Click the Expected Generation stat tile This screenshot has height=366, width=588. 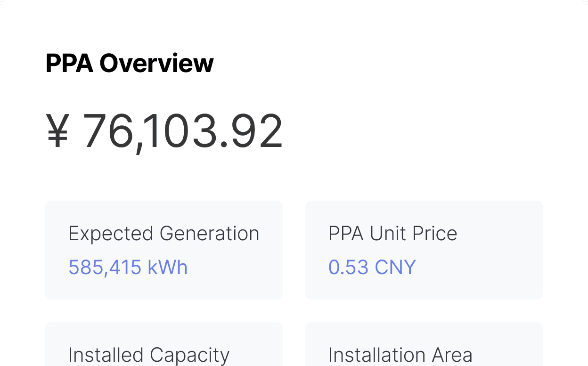(164, 250)
